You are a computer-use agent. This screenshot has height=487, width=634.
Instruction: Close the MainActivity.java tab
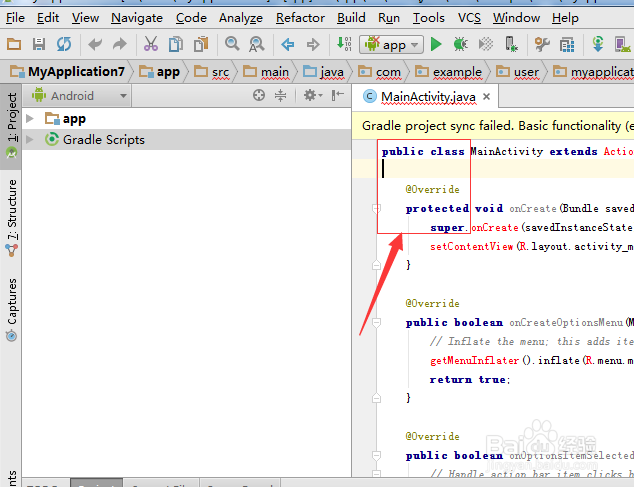486,97
